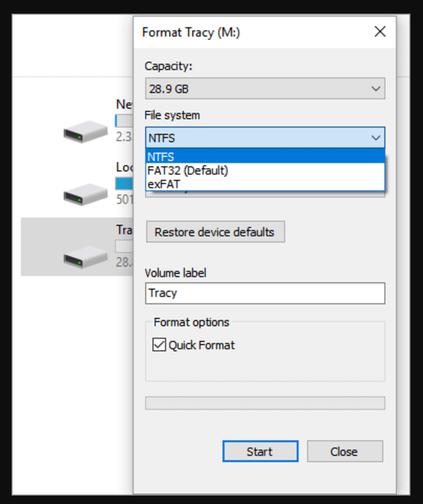The image size is (423, 504).
Task: Click the dropdown arrow on File system
Action: [x=376, y=138]
